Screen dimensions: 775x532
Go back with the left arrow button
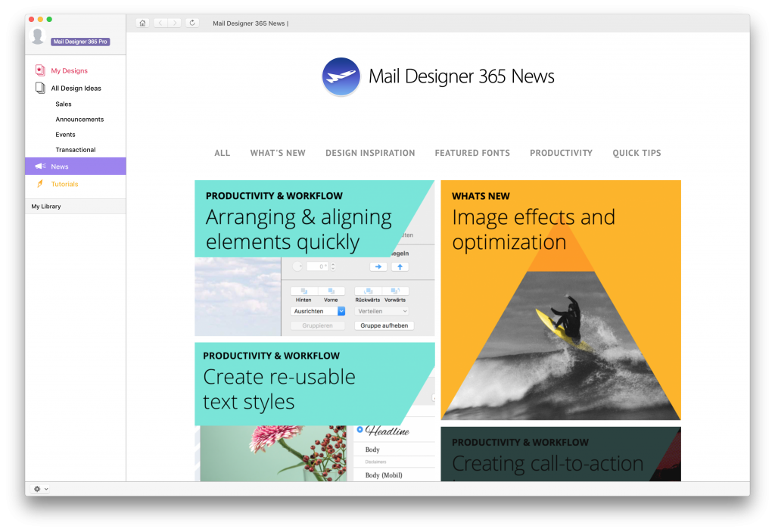coord(160,23)
